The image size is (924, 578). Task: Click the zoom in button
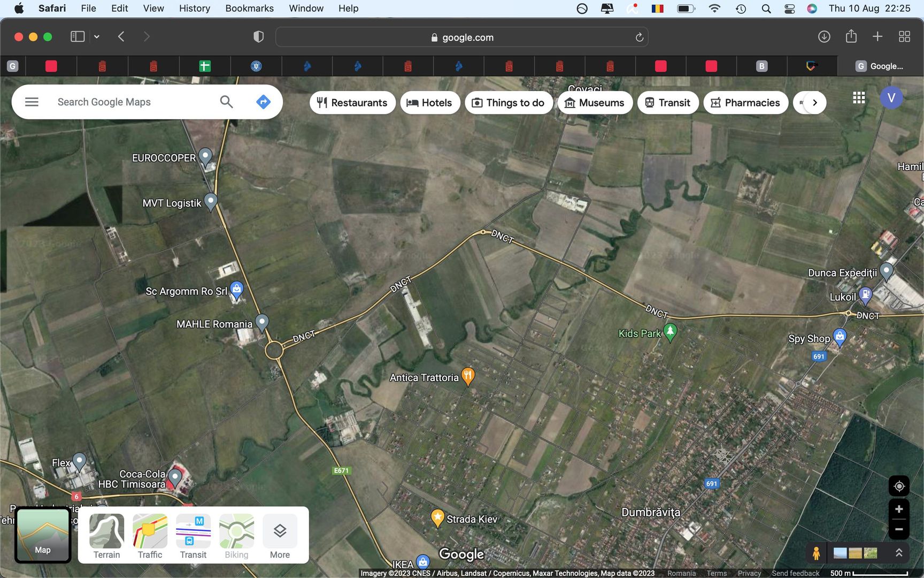[899, 509]
